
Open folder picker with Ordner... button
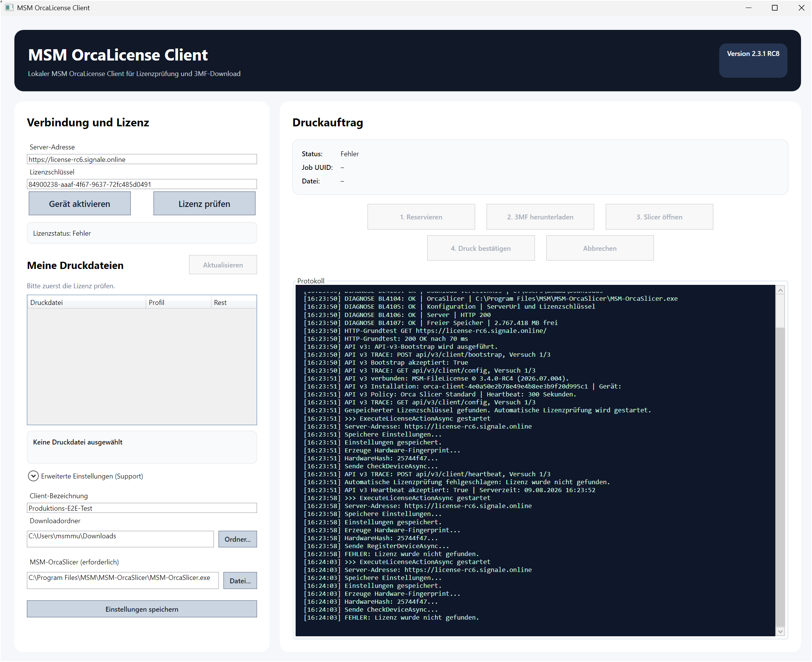pos(238,539)
